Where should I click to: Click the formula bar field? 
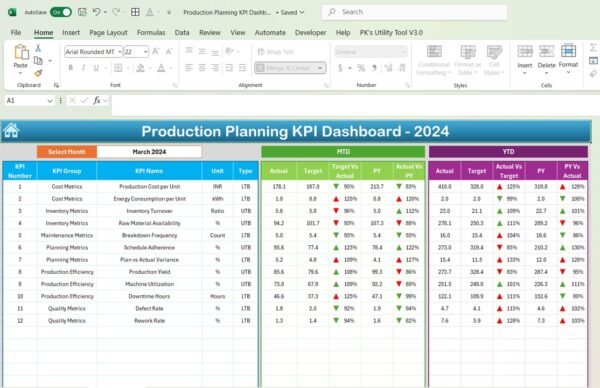click(355, 104)
